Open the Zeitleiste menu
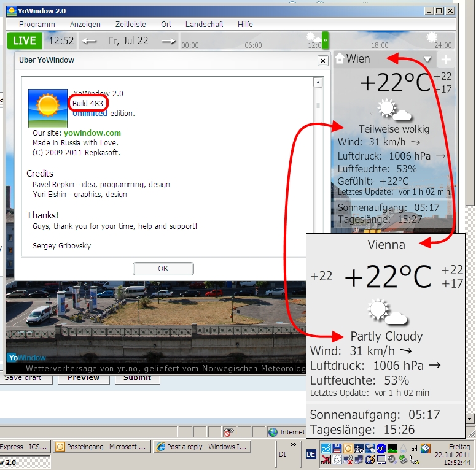The width and height of the screenshot is (476, 470). tap(131, 25)
